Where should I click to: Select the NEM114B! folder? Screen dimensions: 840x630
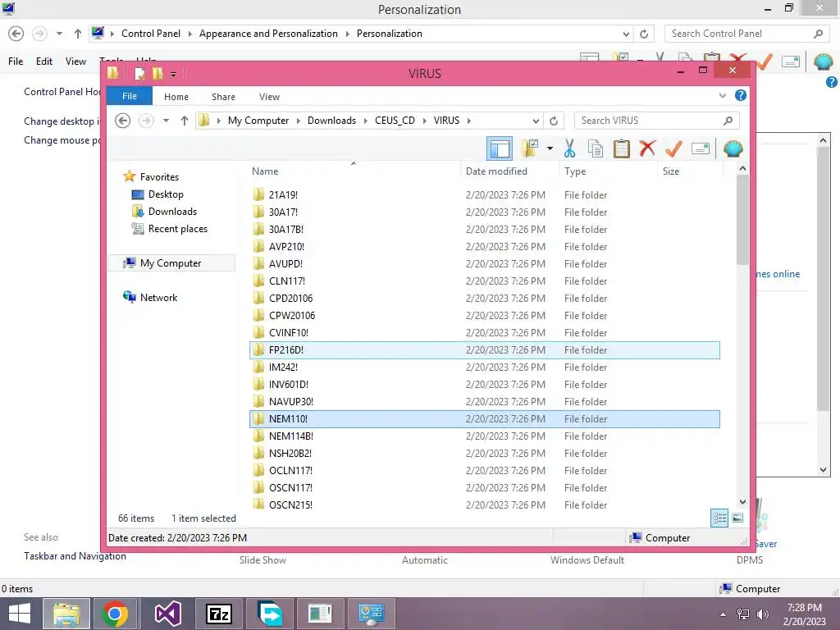(x=484, y=436)
